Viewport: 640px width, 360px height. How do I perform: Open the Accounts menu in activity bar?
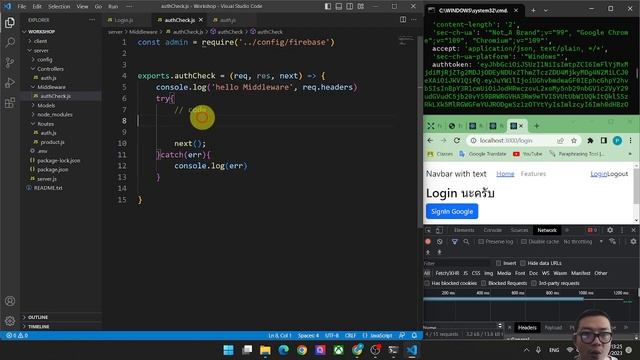pos(10,301)
